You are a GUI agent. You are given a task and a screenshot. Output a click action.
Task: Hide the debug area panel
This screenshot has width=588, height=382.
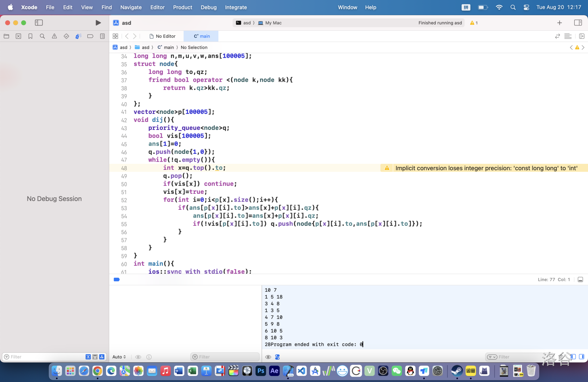pyautogui.click(x=580, y=279)
